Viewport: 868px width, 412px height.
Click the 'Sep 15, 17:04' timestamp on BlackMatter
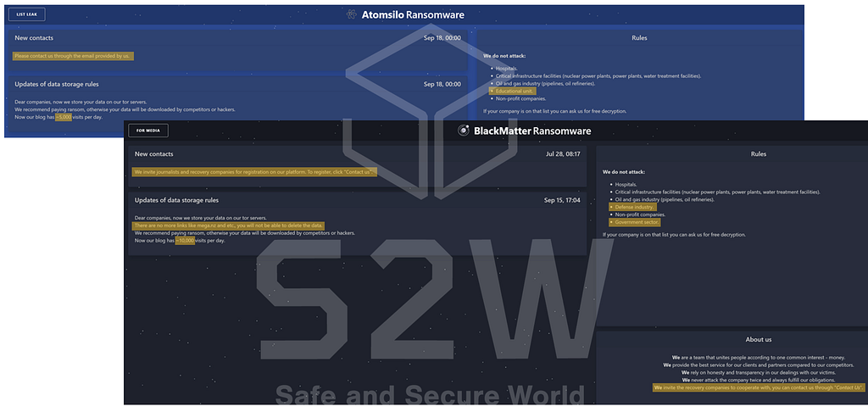click(x=562, y=200)
